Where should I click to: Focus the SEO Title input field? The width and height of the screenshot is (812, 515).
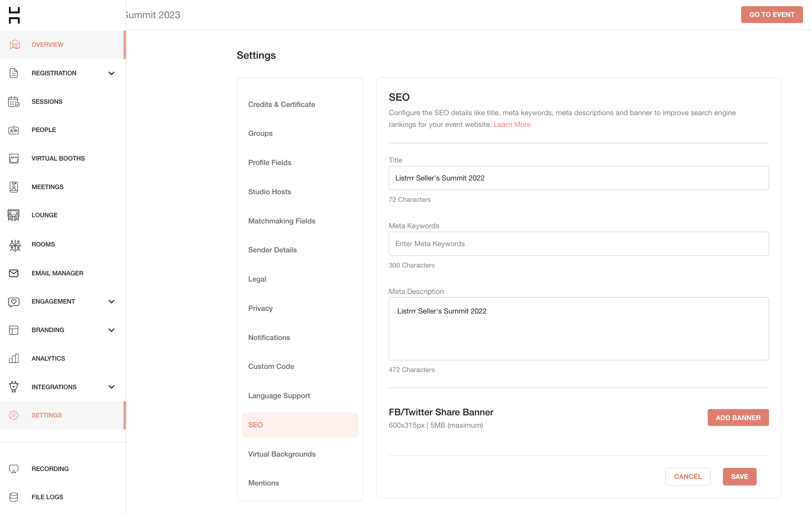coord(579,178)
